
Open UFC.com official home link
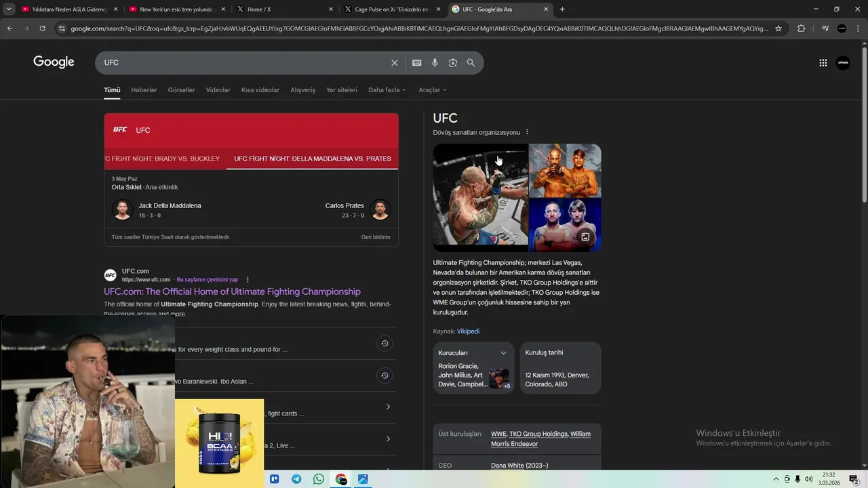point(232,291)
